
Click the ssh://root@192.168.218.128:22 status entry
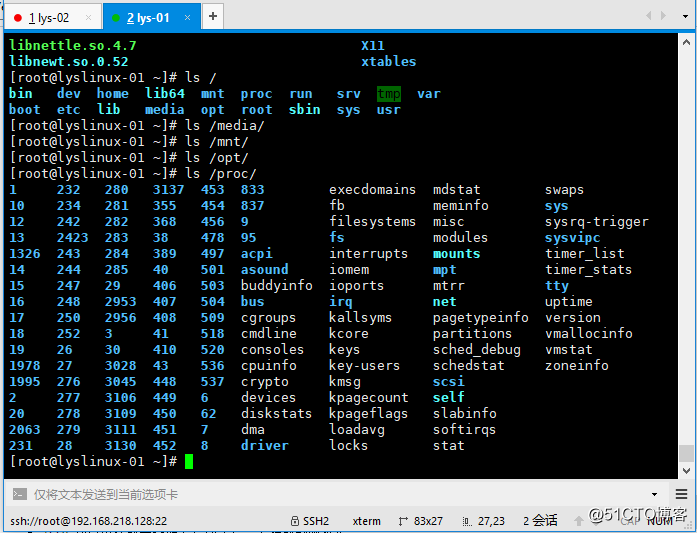(88, 521)
